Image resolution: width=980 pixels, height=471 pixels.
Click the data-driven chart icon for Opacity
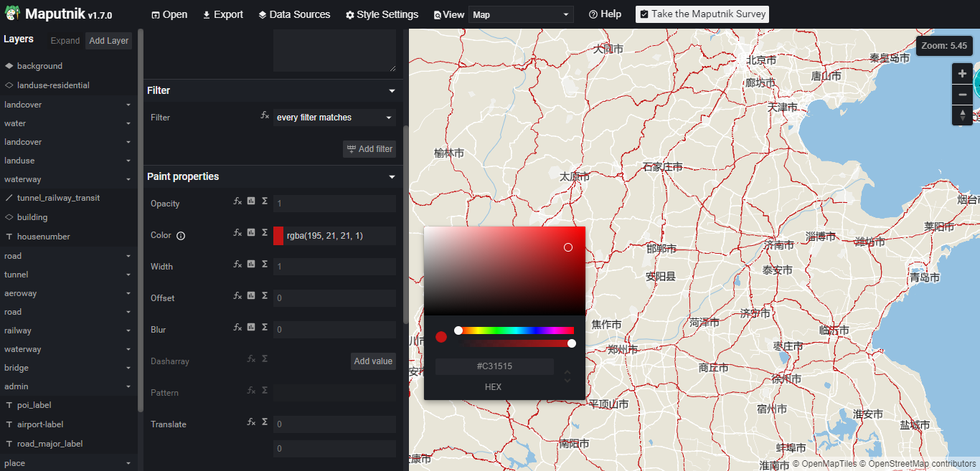coord(251,201)
